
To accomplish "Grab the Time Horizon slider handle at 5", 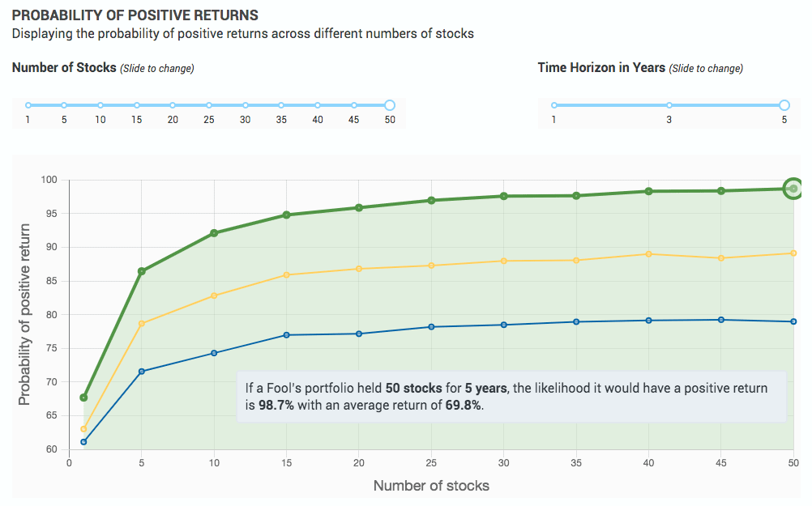I will pyautogui.click(x=783, y=104).
